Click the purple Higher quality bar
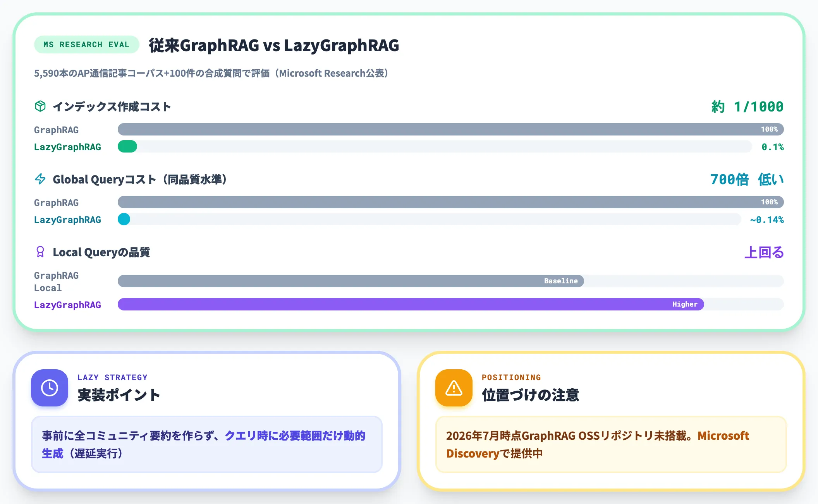Screen dimensions: 818x504 coord(411,304)
